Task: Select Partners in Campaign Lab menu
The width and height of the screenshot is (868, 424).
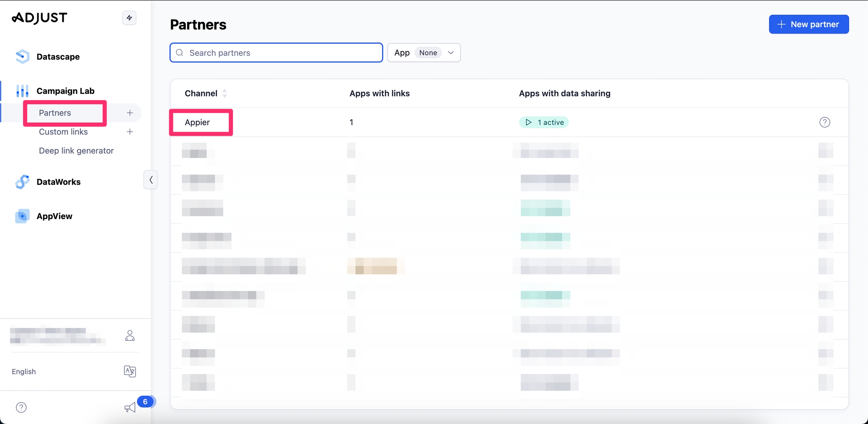Action: tap(55, 113)
